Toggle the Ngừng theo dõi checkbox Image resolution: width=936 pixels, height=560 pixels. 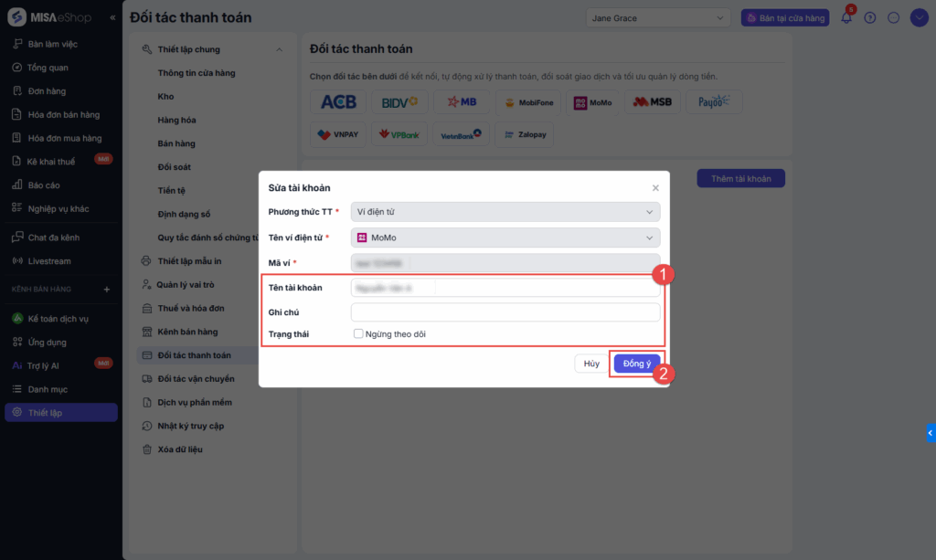coord(358,334)
